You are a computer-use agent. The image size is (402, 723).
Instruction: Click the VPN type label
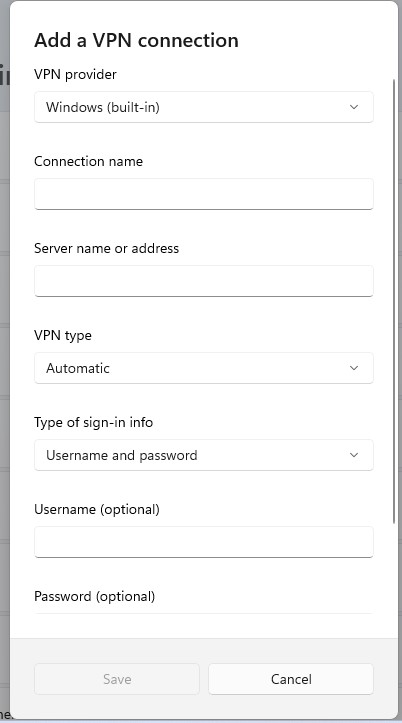pyautogui.click(x=63, y=336)
